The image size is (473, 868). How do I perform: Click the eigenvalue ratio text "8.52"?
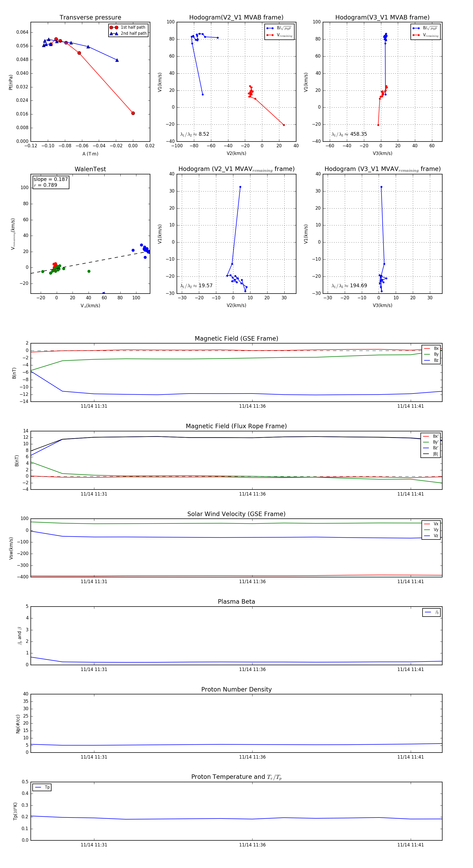(204, 134)
